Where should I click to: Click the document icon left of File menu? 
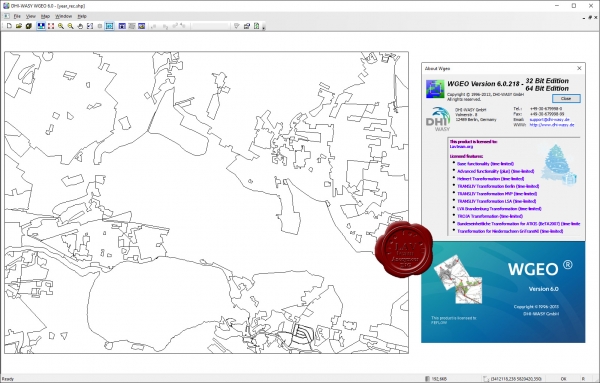click(x=6, y=16)
